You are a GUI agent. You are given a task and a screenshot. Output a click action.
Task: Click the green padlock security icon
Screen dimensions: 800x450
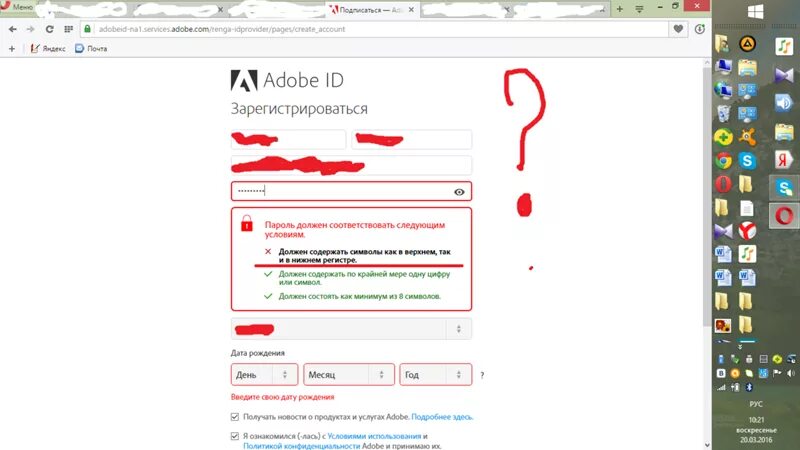[x=87, y=29]
